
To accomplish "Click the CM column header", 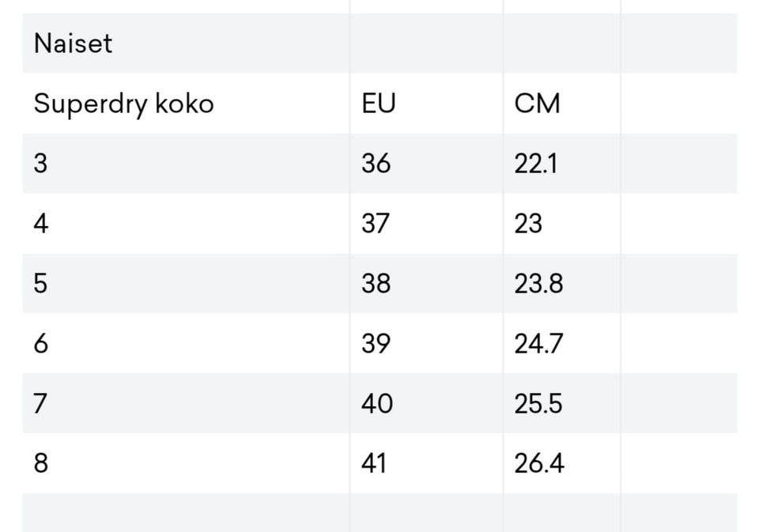I will tap(537, 104).
